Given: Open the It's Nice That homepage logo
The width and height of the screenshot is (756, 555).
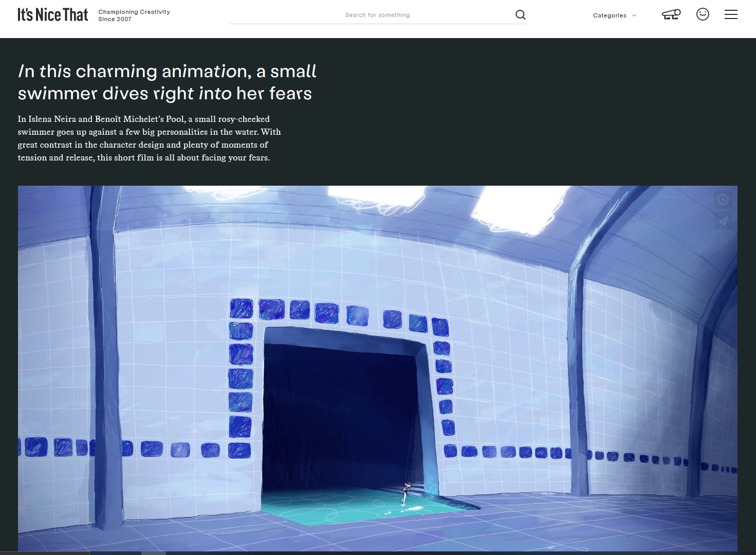Looking at the screenshot, I should tap(53, 15).
